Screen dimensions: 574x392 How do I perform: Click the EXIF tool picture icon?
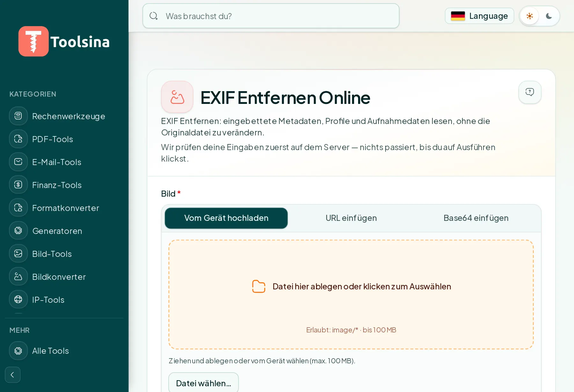(177, 97)
